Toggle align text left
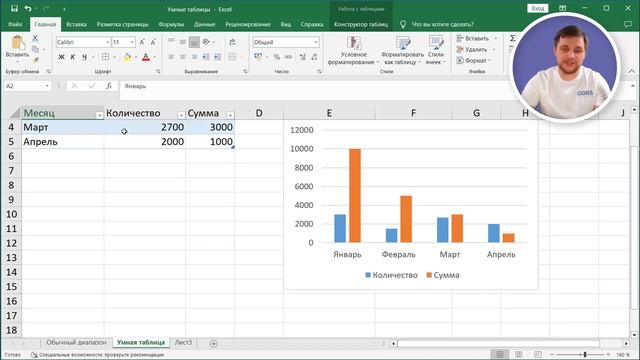 (x=171, y=57)
